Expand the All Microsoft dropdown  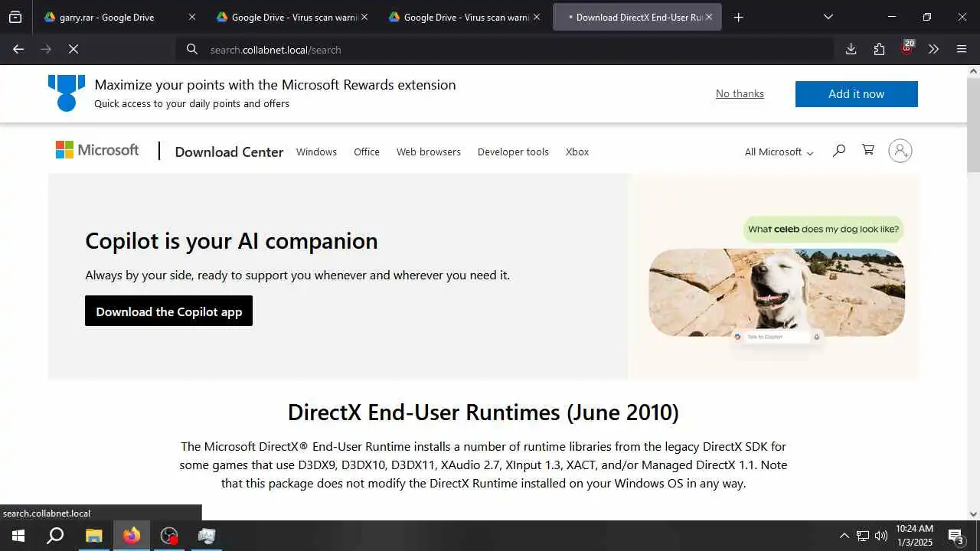pyautogui.click(x=779, y=152)
